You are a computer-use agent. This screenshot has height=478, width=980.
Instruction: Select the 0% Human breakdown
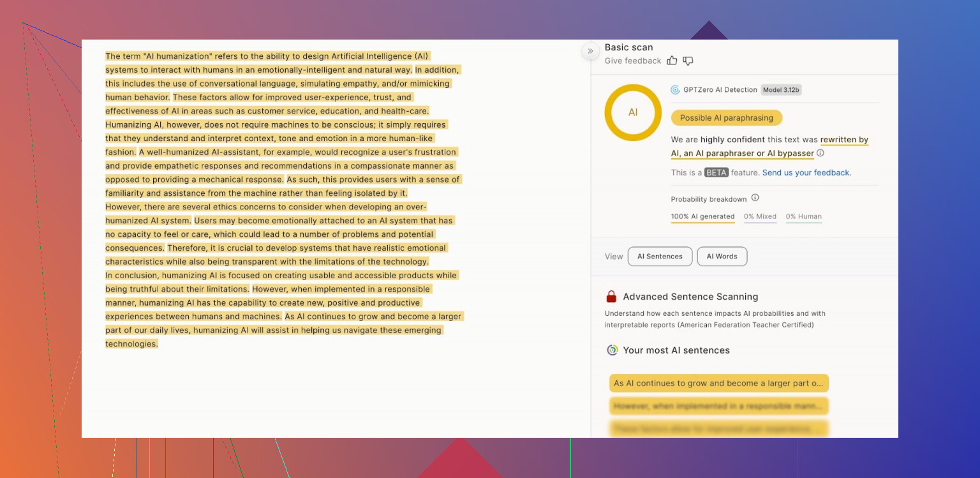(803, 217)
